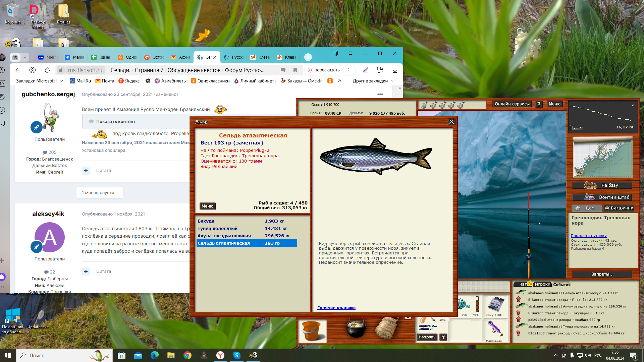644x362 pixels.
Task: Select Акула звездчатошипая in fish list
Action: (x=224, y=236)
